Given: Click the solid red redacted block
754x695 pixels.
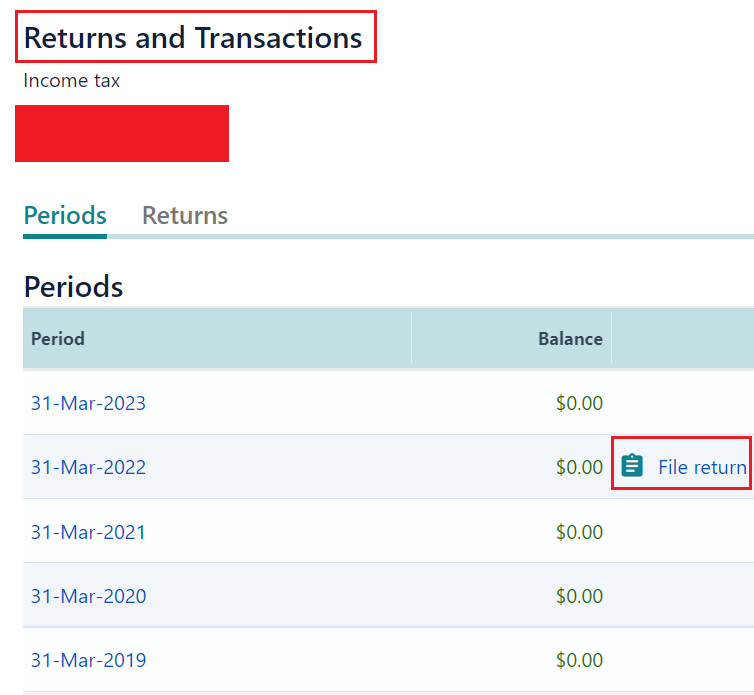Looking at the screenshot, I should pos(122,133).
